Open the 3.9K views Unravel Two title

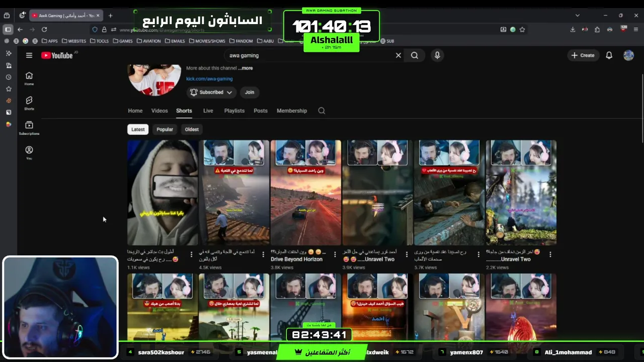371,255
